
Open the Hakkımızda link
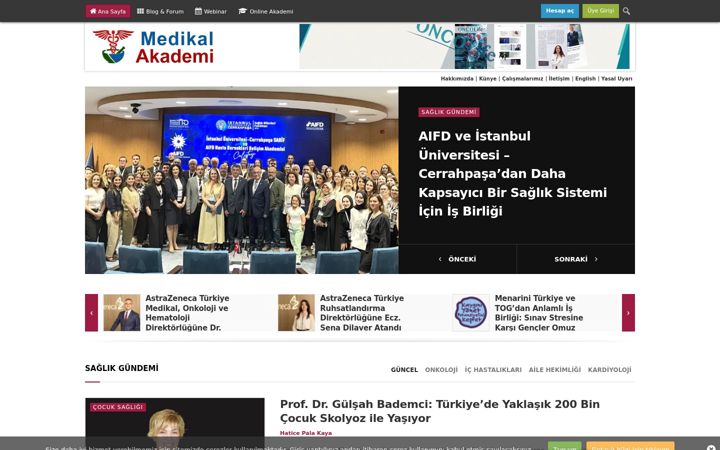(456, 79)
